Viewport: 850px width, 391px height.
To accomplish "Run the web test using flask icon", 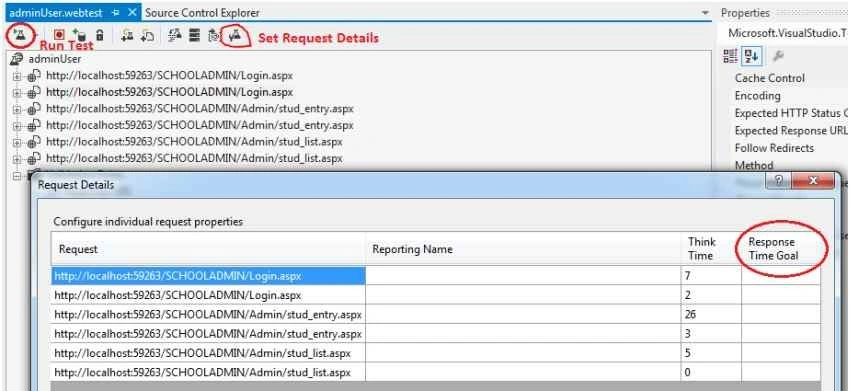I will pos(20,35).
